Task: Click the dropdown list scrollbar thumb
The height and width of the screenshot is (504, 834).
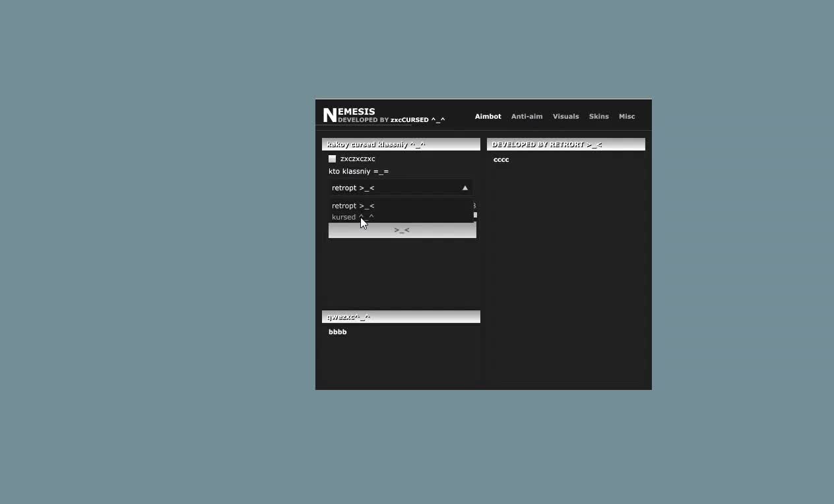Action: [x=474, y=215]
